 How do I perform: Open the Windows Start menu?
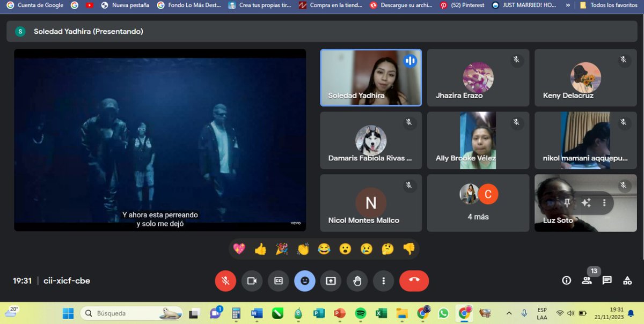68,313
